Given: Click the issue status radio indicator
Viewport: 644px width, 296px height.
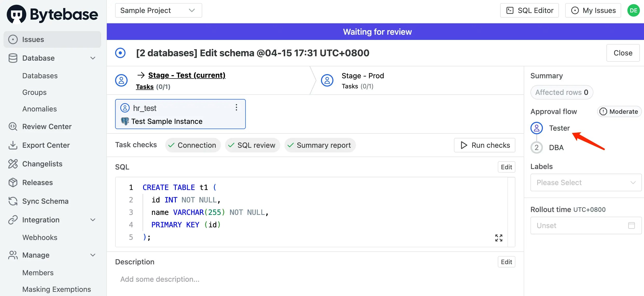Looking at the screenshot, I should pos(120,53).
